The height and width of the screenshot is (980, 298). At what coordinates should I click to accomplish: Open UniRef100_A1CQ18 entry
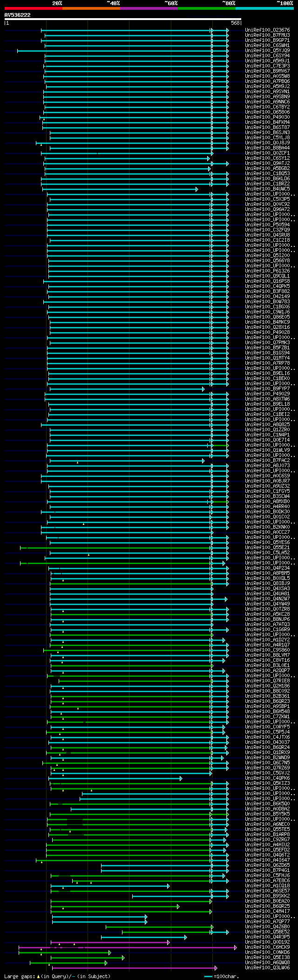coord(267,885)
